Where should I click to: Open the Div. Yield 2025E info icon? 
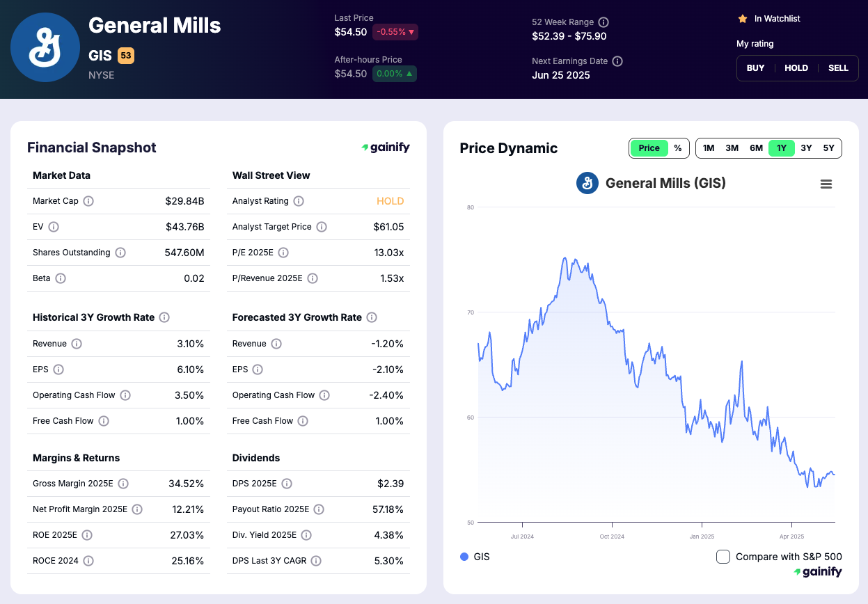(x=306, y=535)
